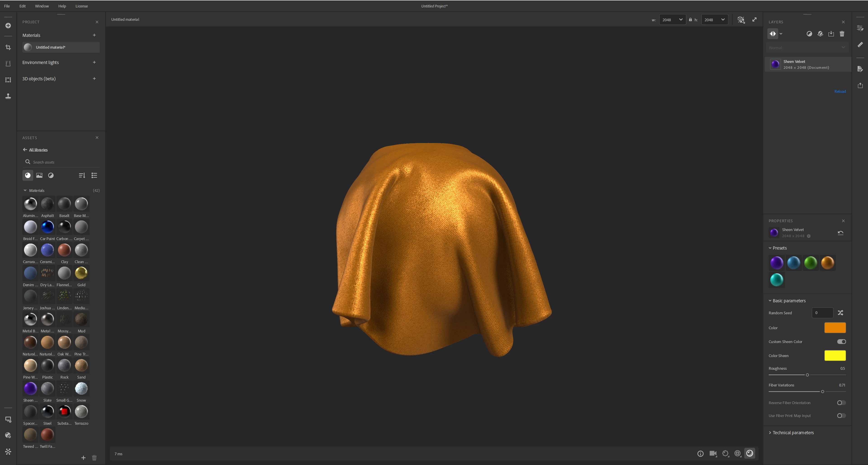Click the camera icon in viewport bar
Screen dimensions: 868x465
pyautogui.click(x=713, y=453)
